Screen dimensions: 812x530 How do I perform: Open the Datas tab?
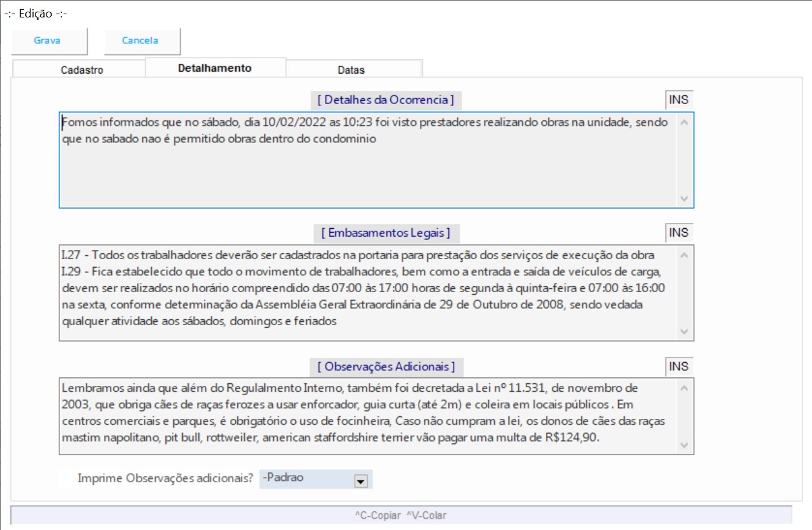[351, 70]
